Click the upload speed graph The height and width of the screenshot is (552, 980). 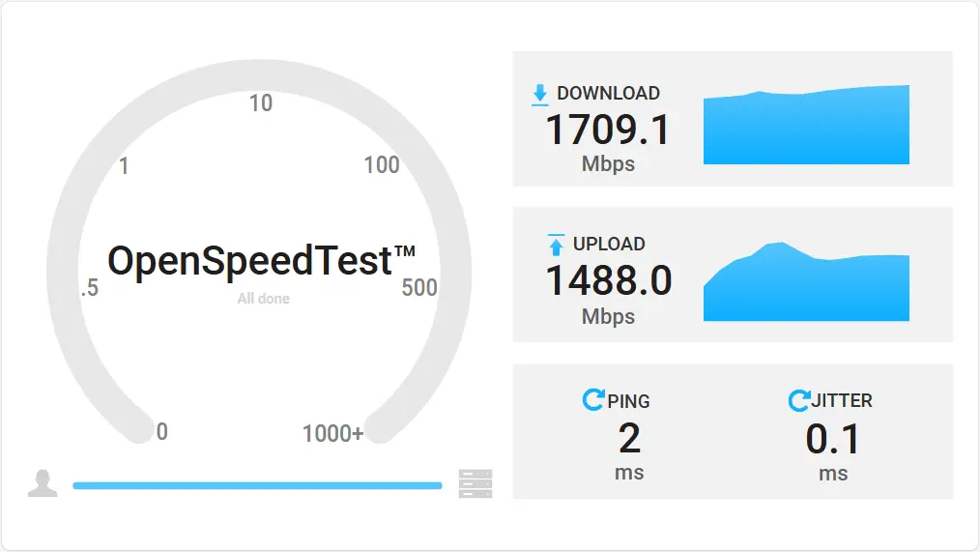pyautogui.click(x=806, y=281)
